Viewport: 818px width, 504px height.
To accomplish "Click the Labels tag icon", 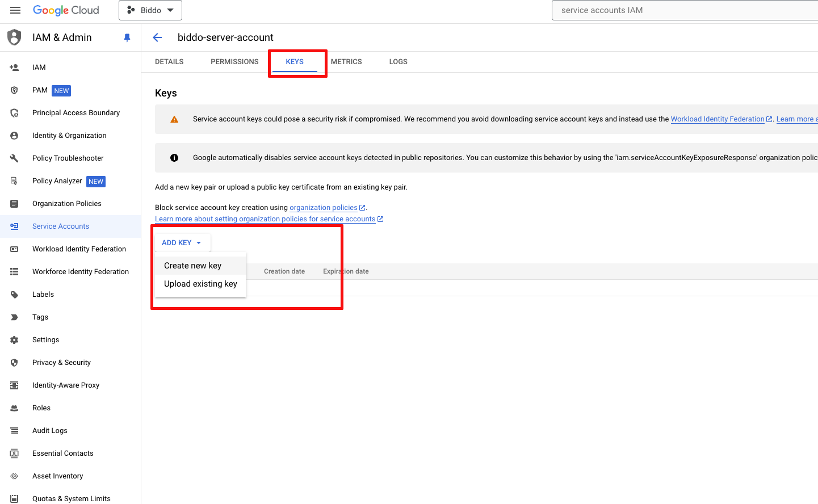I will [x=14, y=295].
